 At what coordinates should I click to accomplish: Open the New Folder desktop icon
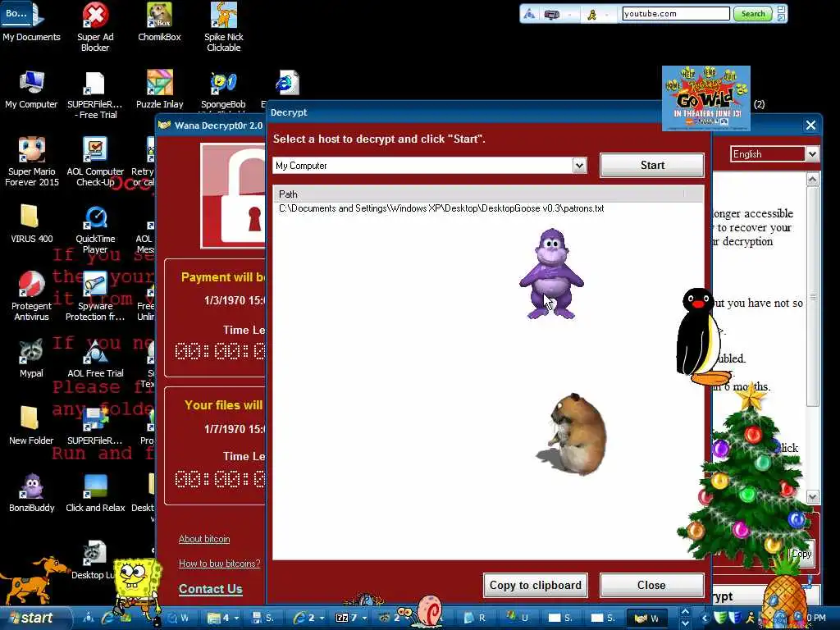pos(31,426)
